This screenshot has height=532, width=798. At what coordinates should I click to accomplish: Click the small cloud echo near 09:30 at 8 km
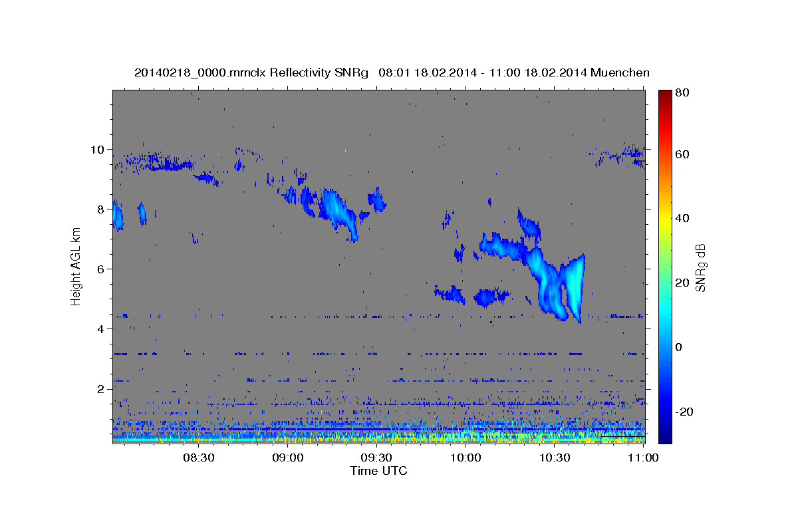tap(377, 199)
